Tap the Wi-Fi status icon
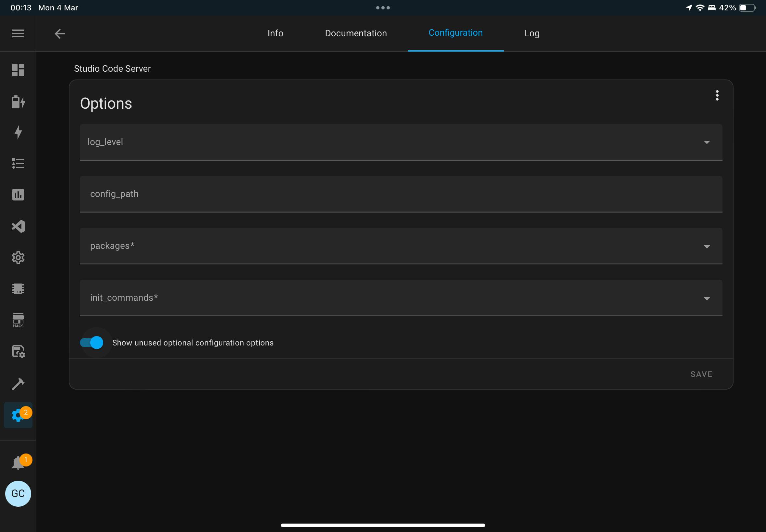This screenshot has width=766, height=532. pyautogui.click(x=700, y=8)
